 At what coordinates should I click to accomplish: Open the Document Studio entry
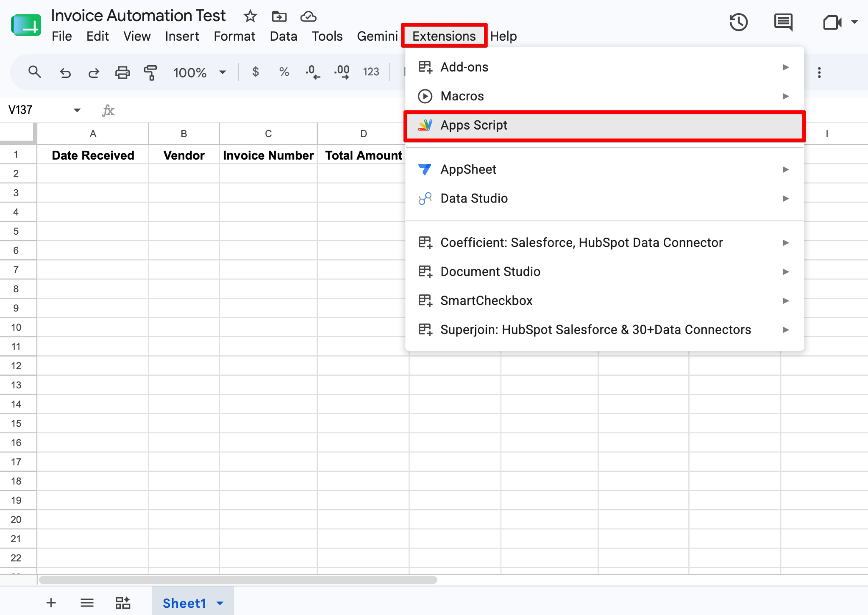coord(604,271)
